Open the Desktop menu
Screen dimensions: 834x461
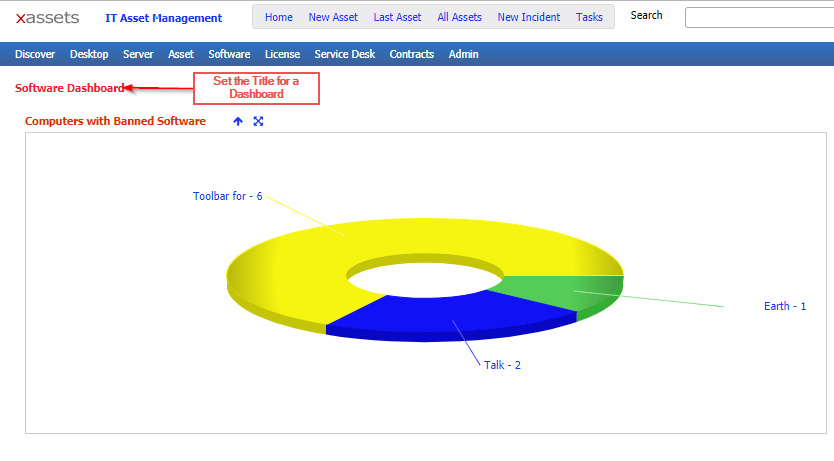tap(89, 54)
